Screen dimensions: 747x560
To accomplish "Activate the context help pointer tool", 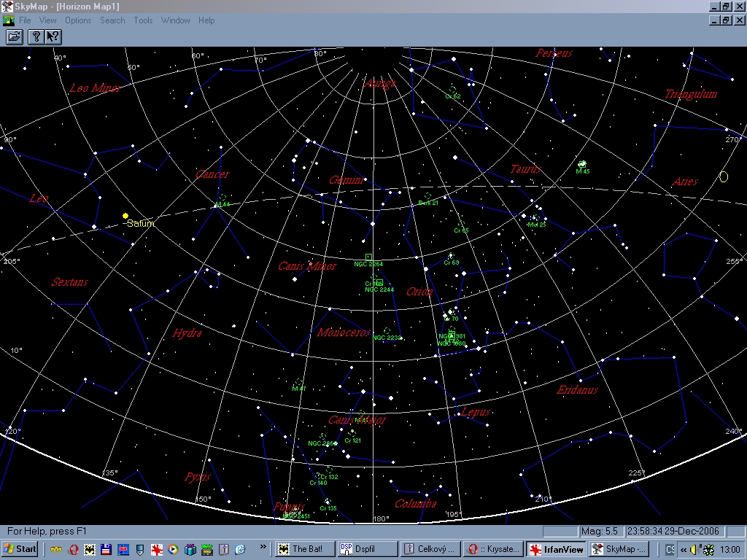I will [53, 36].
